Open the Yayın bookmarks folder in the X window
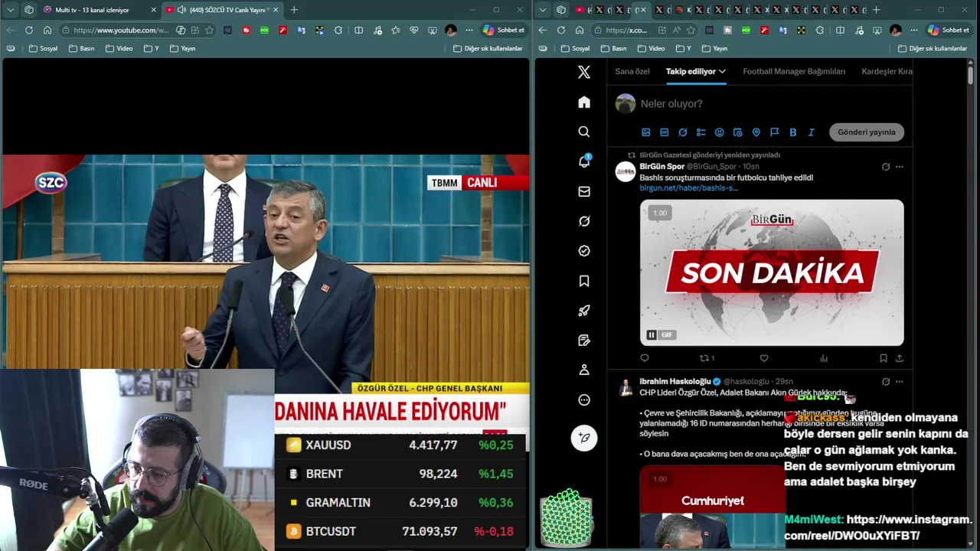 pos(714,48)
